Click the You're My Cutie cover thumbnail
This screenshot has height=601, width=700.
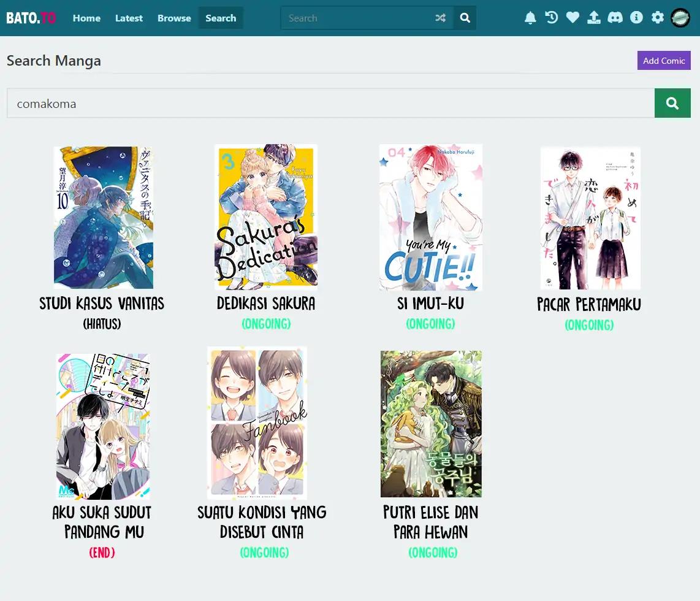(430, 217)
